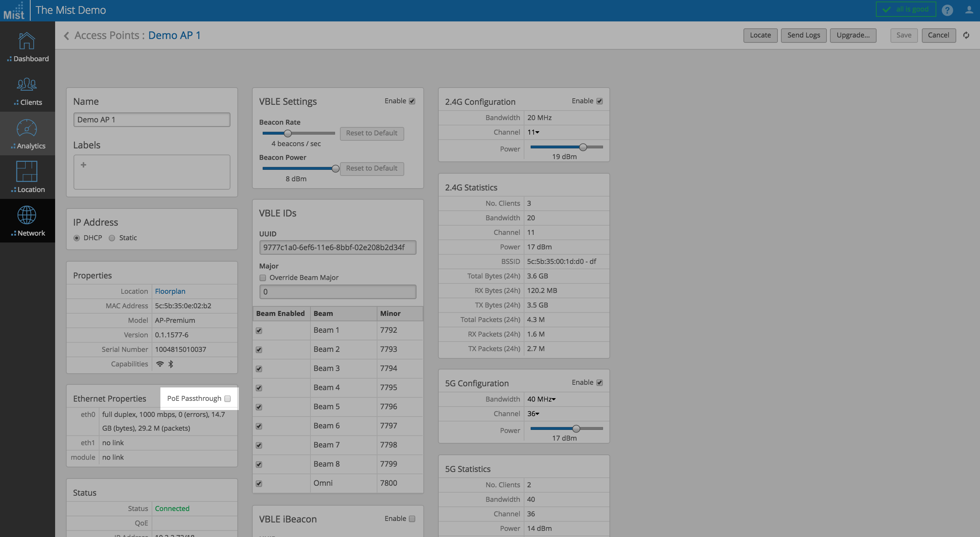Viewport: 980px width, 537px height.
Task: Click the refresh icon next to Cancel
Action: click(966, 35)
